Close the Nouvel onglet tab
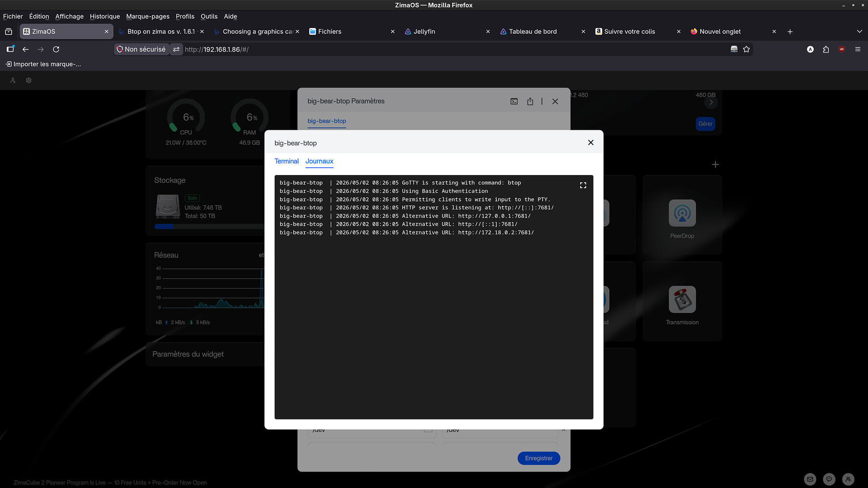Screen dimensions: 868x488 pyautogui.click(x=774, y=31)
